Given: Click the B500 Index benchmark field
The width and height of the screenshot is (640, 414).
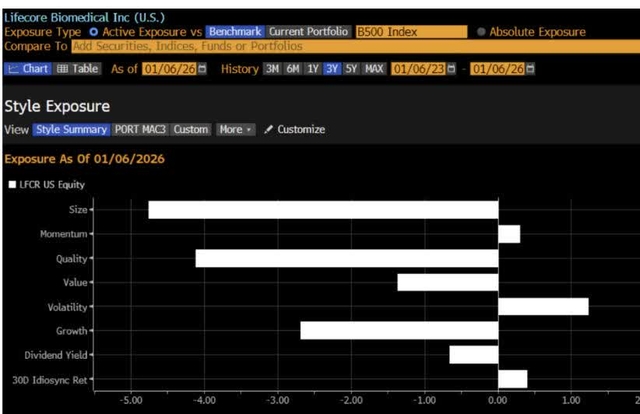Looking at the screenshot, I should tap(411, 31).
